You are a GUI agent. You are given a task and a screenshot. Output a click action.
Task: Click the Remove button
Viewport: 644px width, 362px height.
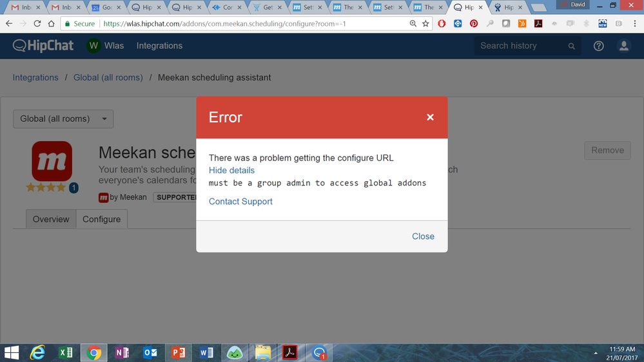tap(607, 150)
